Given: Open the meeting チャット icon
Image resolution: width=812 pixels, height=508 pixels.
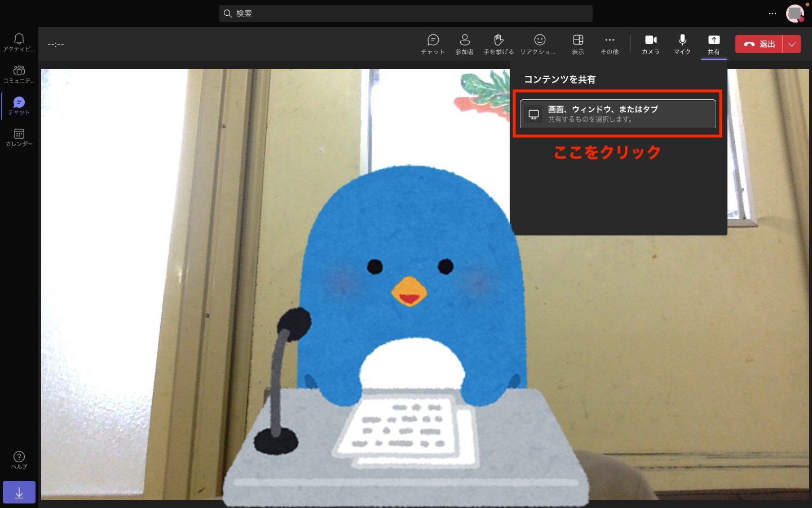Looking at the screenshot, I should (432, 44).
